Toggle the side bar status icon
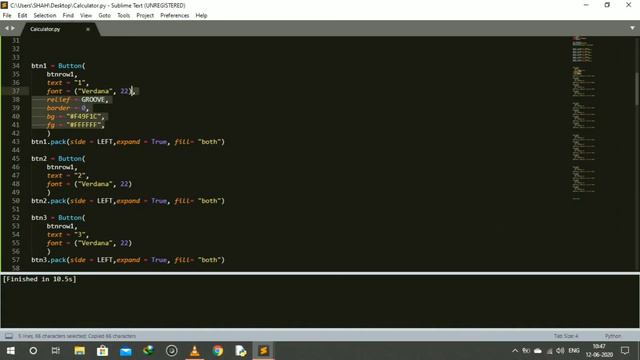Image resolution: width=640 pixels, height=360 pixels. [x=9, y=336]
